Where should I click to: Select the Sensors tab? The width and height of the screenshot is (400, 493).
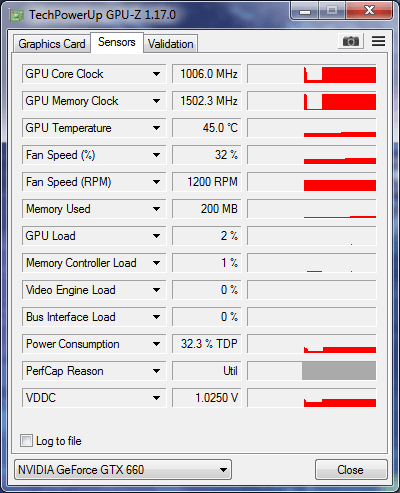click(117, 42)
